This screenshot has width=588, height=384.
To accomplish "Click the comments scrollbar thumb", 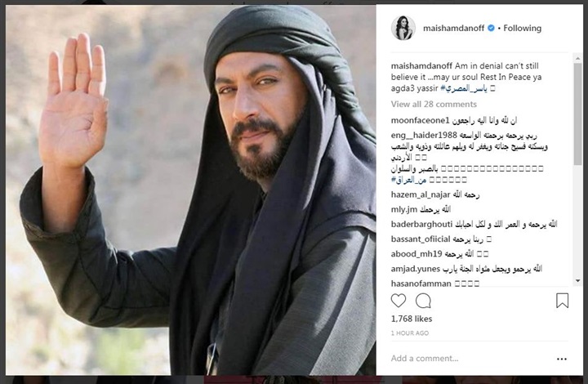I will (x=577, y=114).
